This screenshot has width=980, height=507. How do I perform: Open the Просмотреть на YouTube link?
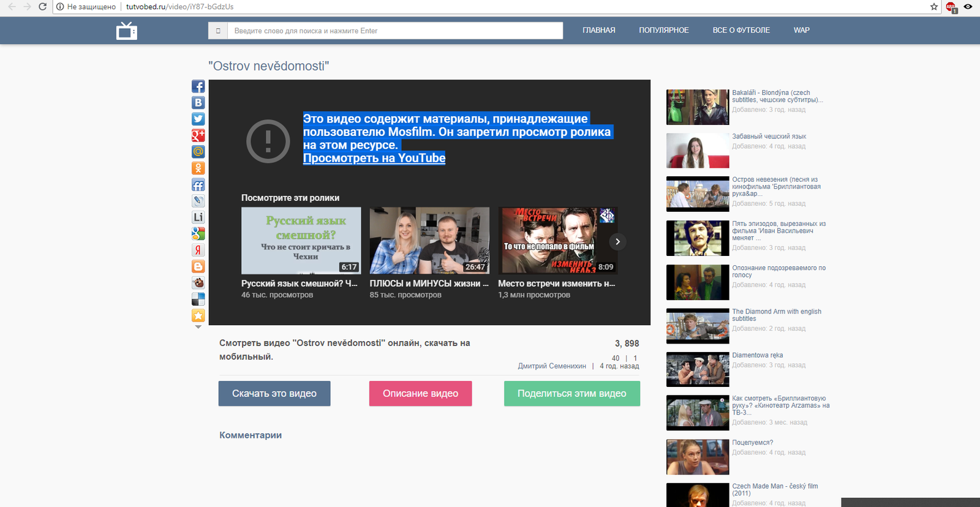tap(374, 158)
